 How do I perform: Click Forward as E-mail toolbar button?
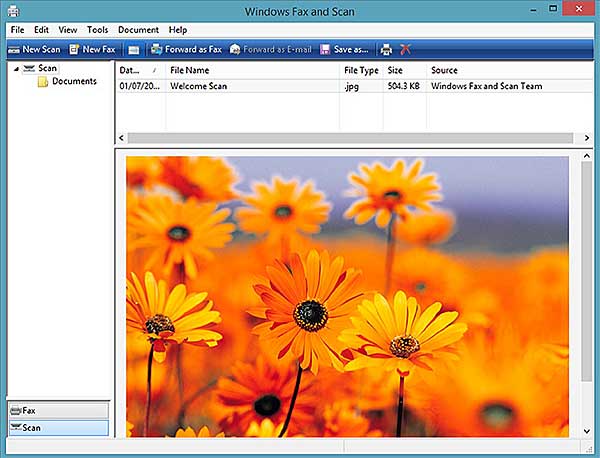(270, 49)
